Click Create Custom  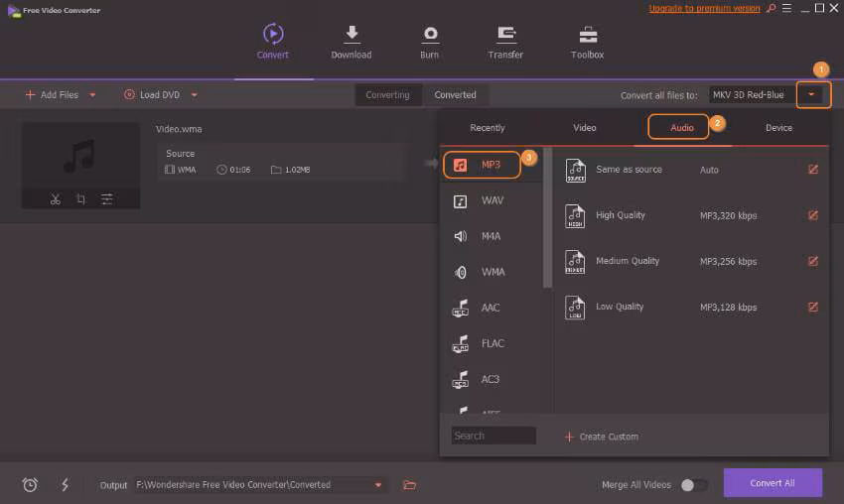(x=602, y=437)
